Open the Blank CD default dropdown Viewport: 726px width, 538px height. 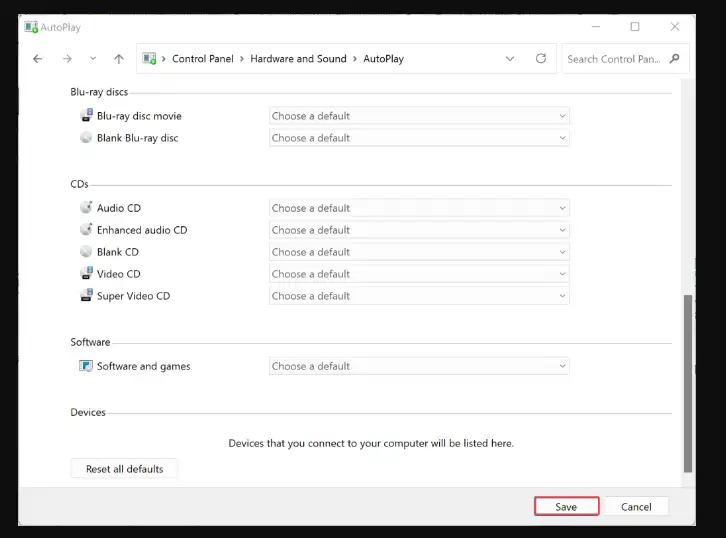tap(419, 252)
